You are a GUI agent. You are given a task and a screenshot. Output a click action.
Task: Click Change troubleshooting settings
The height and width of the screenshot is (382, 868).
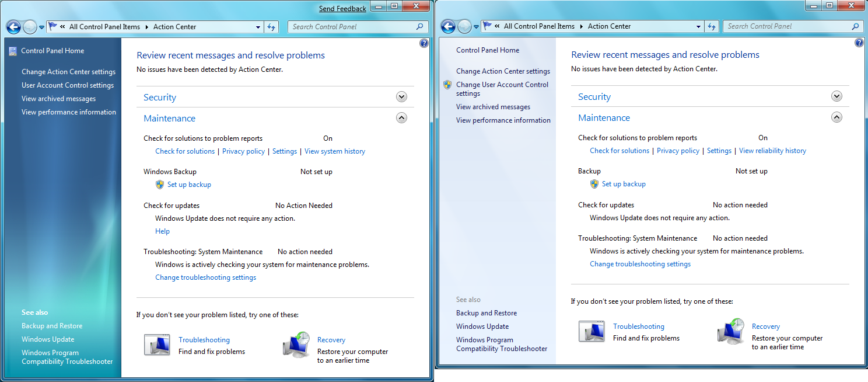click(x=205, y=277)
